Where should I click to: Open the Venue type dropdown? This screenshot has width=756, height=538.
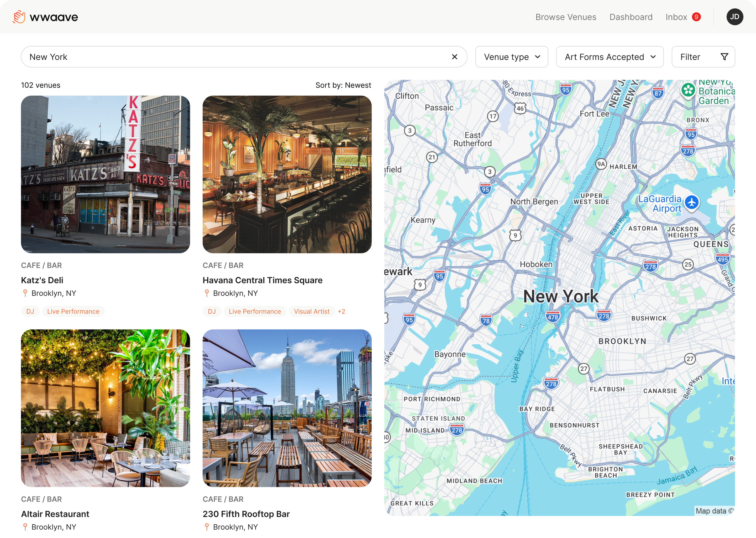(512, 57)
